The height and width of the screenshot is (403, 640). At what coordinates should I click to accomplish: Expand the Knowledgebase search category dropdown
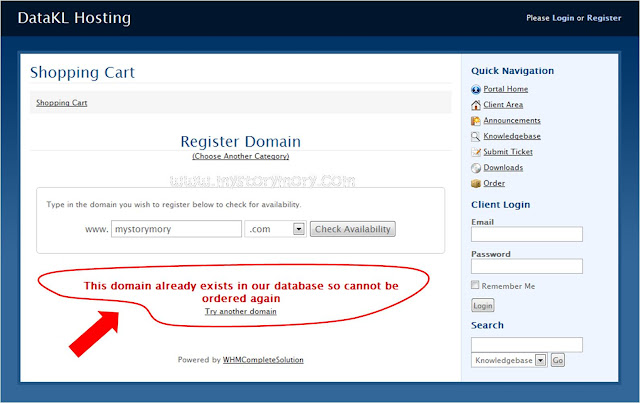click(x=509, y=360)
